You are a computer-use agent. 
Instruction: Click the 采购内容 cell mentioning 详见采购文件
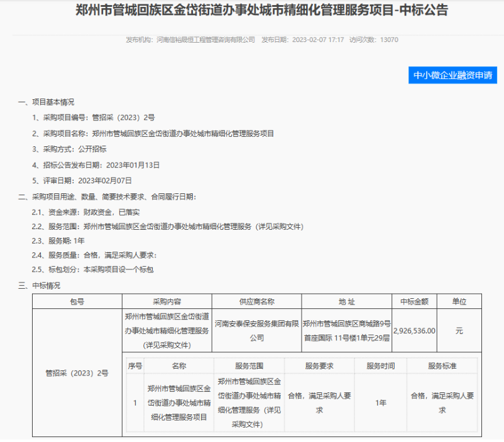(x=167, y=330)
